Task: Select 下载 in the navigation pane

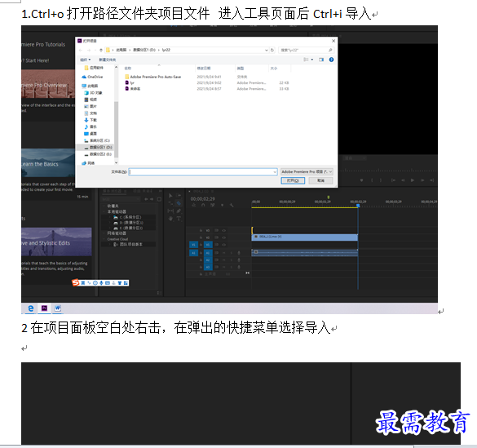Action: coord(91,120)
